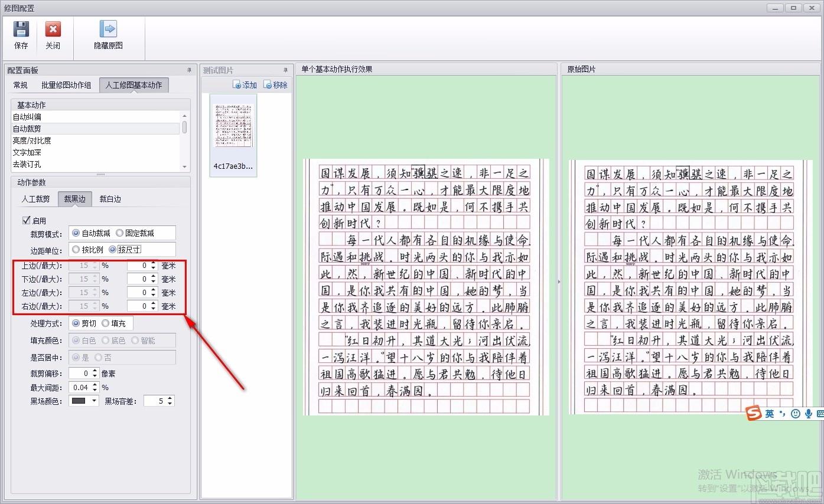Adjust the 下边 millimeter stepper arrows
The height and width of the screenshot is (504, 824).
pyautogui.click(x=154, y=279)
